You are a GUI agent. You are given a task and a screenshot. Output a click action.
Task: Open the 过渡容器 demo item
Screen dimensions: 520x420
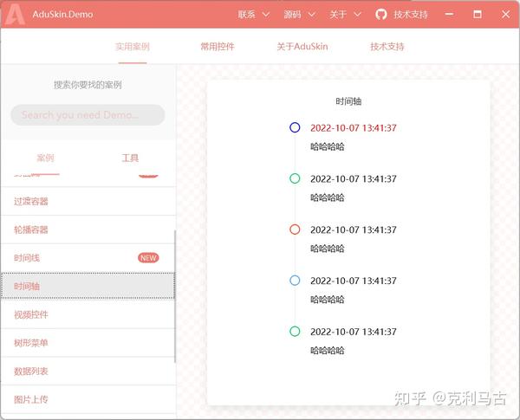coord(88,201)
